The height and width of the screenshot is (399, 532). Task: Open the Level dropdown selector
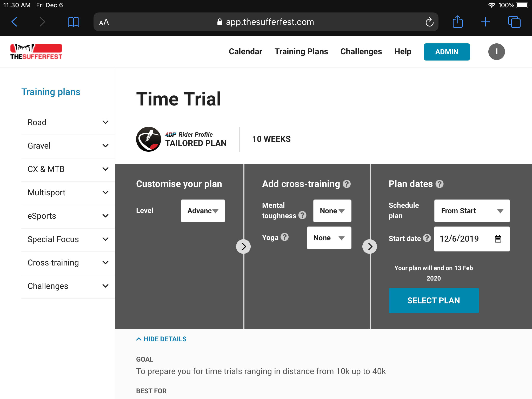202,211
